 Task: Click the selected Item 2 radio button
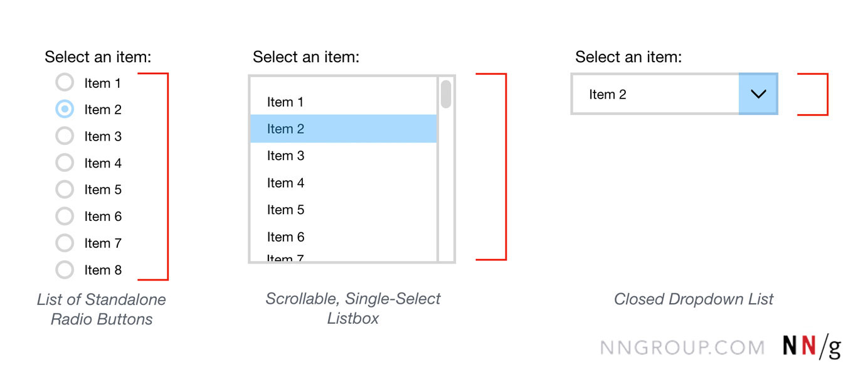(65, 109)
